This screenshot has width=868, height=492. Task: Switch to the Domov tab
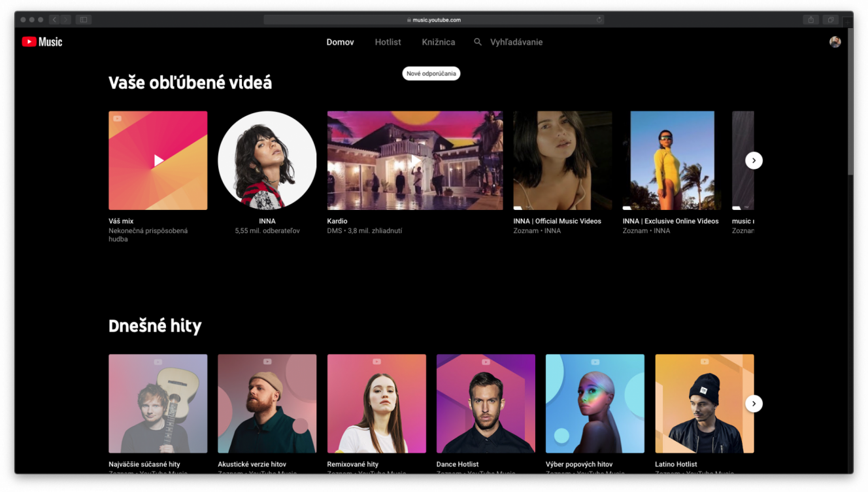tap(340, 42)
